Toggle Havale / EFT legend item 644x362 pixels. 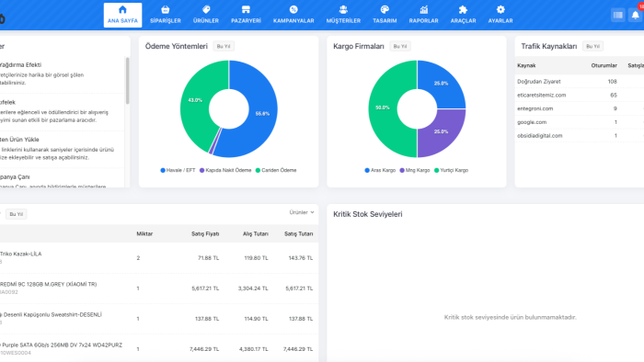coord(178,170)
